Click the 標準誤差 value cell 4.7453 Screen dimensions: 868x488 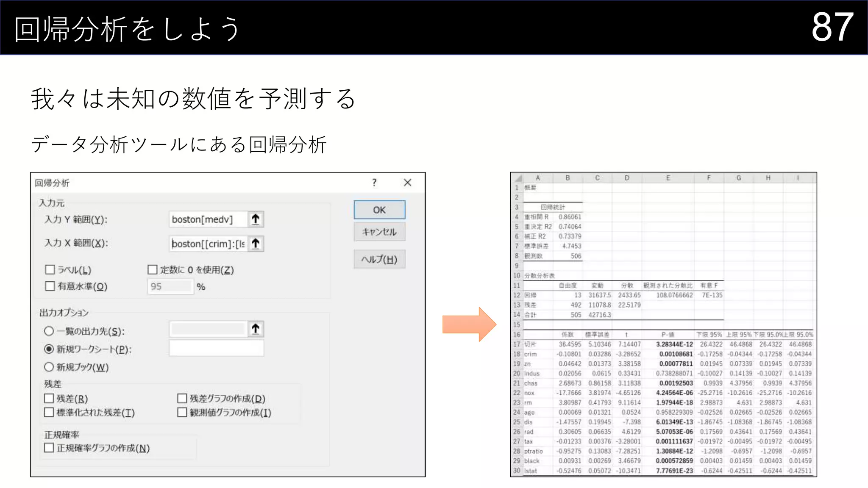[x=568, y=246]
